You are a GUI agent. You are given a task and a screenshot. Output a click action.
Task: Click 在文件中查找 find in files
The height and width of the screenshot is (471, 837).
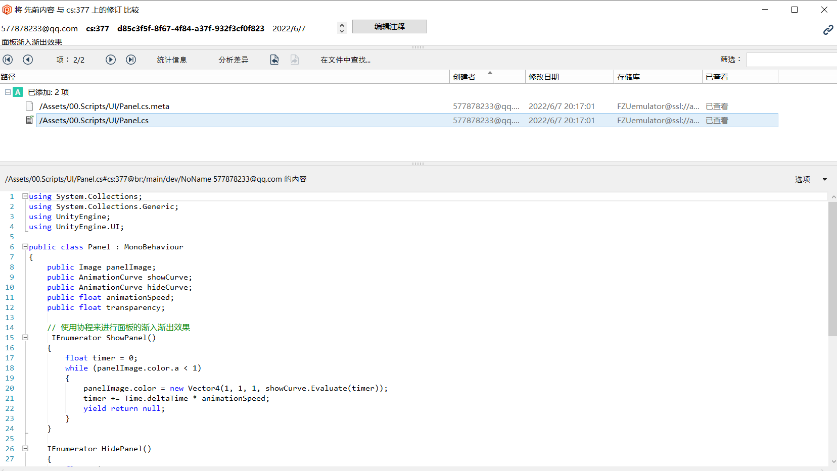pos(345,60)
